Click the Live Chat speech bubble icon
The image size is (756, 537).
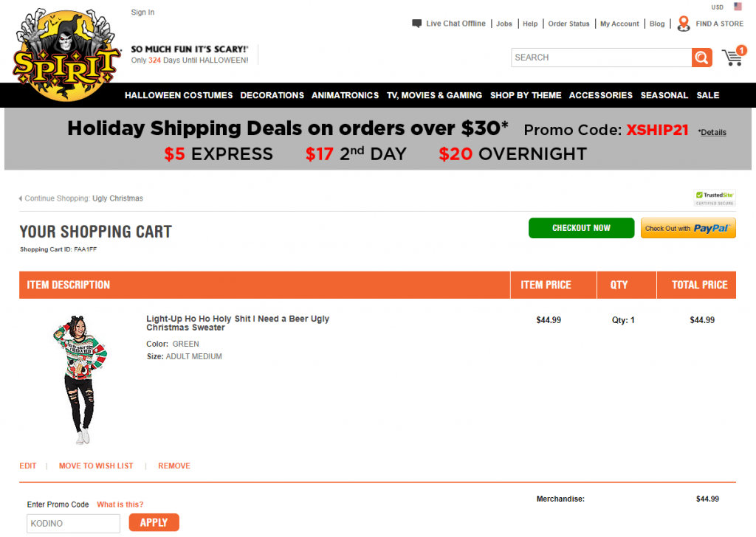pyautogui.click(x=416, y=23)
